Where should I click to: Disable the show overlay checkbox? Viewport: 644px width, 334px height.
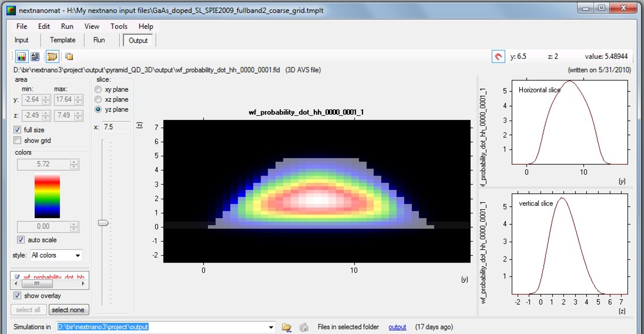[x=18, y=296]
